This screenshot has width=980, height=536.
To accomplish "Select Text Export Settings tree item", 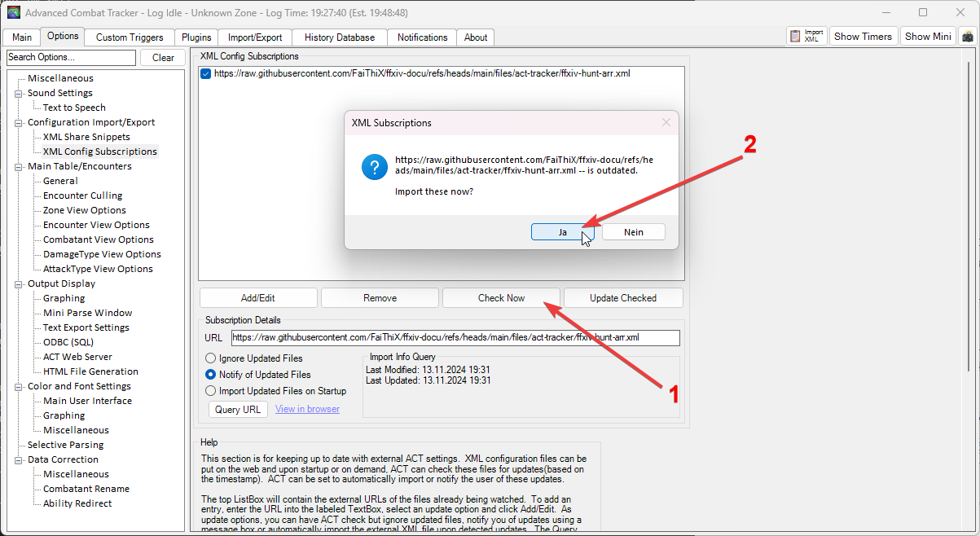I will point(86,327).
